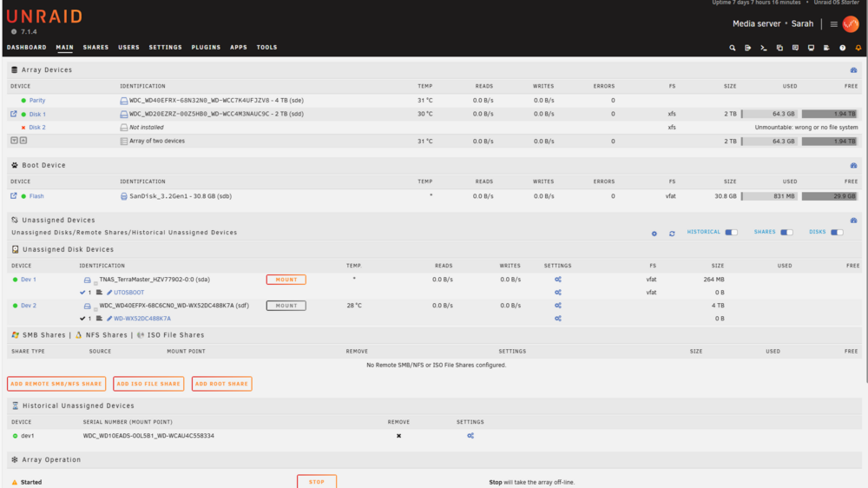Click the logout icon in header
Viewport: 868px width, 488px height.
pyautogui.click(x=748, y=48)
